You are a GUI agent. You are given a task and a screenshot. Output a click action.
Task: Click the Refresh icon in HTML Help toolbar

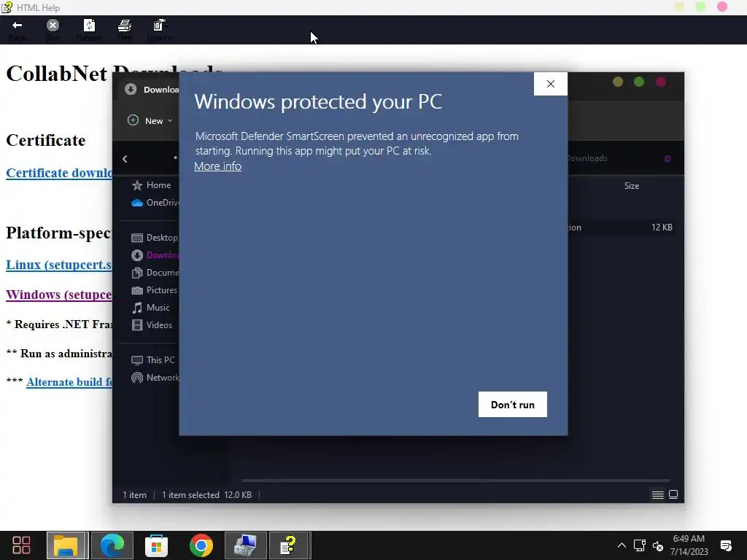(x=89, y=26)
